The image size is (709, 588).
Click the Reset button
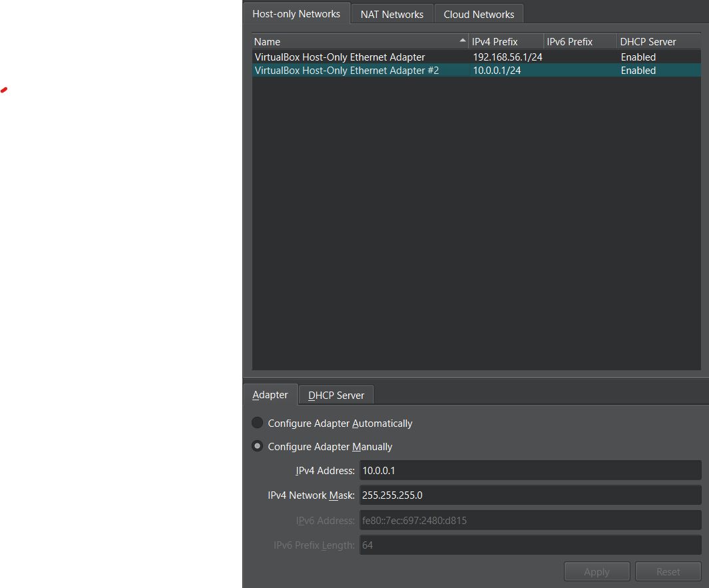click(668, 572)
